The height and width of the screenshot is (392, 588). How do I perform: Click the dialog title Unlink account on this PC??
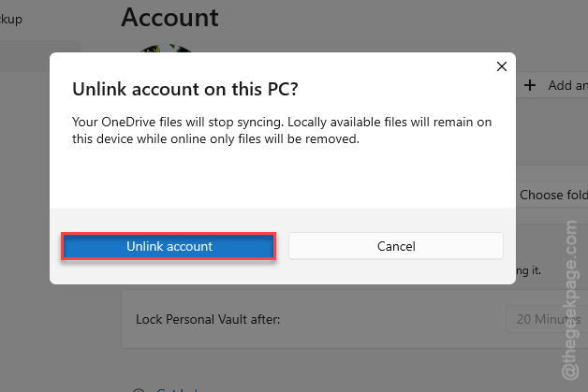pyautogui.click(x=184, y=89)
